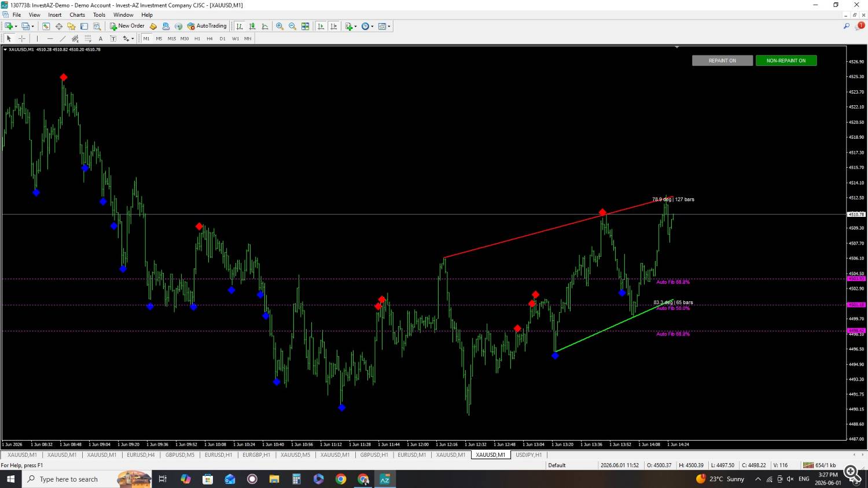
Task: Open Google Chrome from the taskbar
Action: 341,479
